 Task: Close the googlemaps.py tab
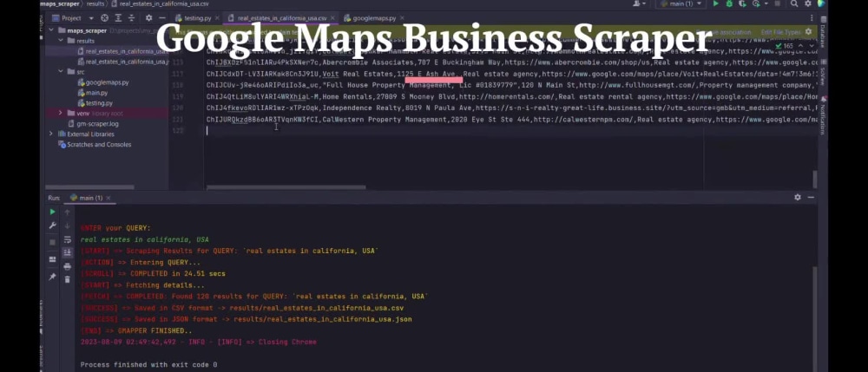click(x=403, y=18)
